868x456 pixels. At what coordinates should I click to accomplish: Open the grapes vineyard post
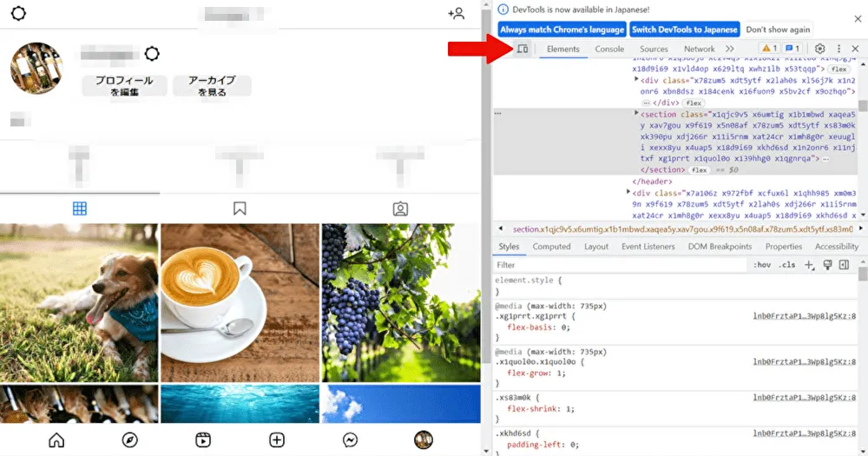[401, 302]
